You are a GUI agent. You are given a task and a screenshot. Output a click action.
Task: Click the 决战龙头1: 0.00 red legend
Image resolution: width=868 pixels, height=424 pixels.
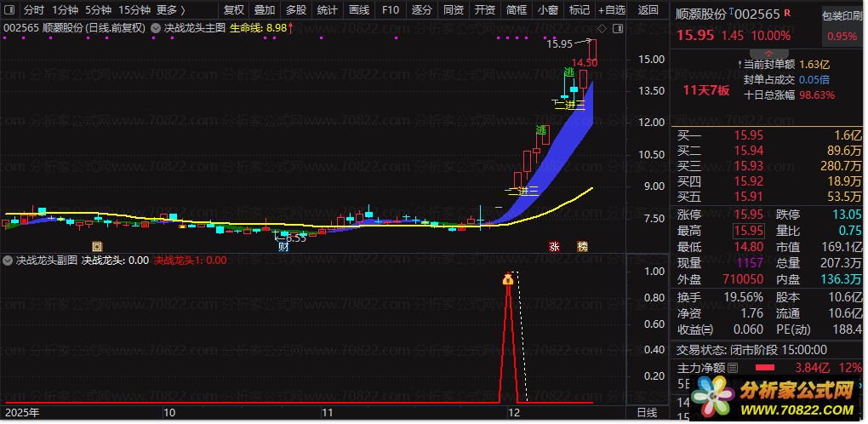tap(190, 261)
